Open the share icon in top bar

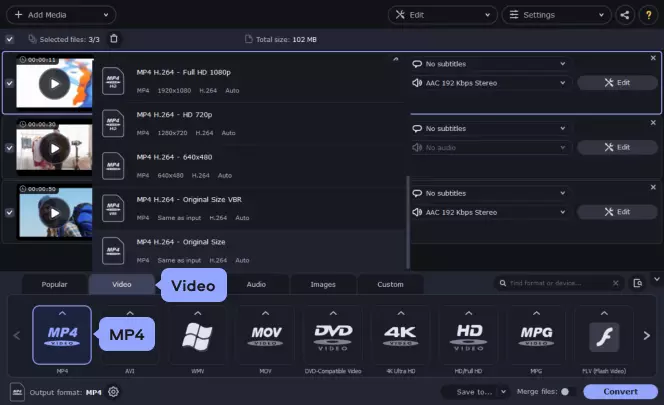coord(625,15)
